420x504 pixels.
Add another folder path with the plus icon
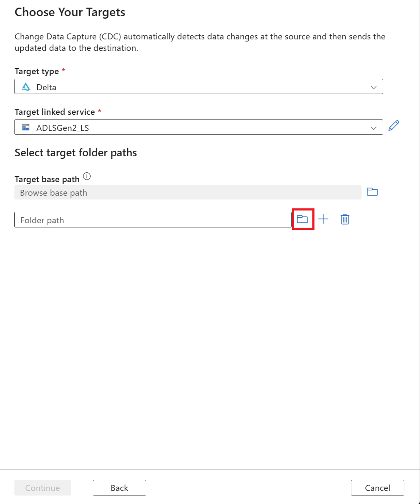[323, 219]
